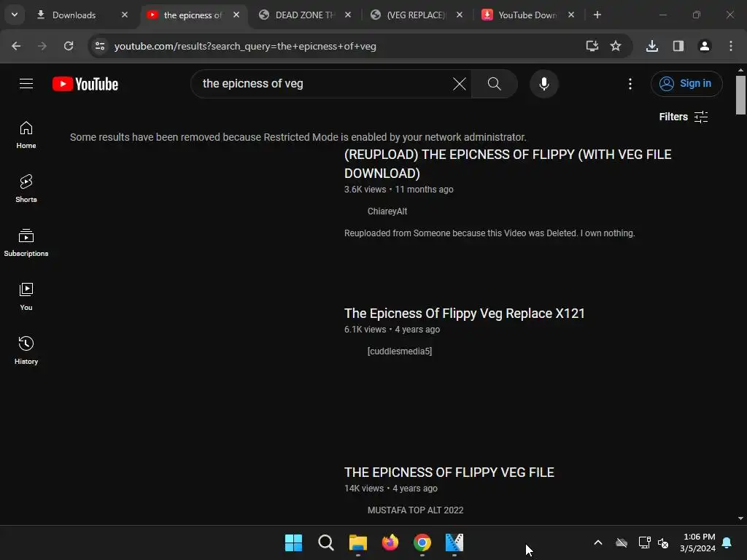Start voice search with the microphone
The height and width of the screenshot is (560, 747).
coord(543,84)
